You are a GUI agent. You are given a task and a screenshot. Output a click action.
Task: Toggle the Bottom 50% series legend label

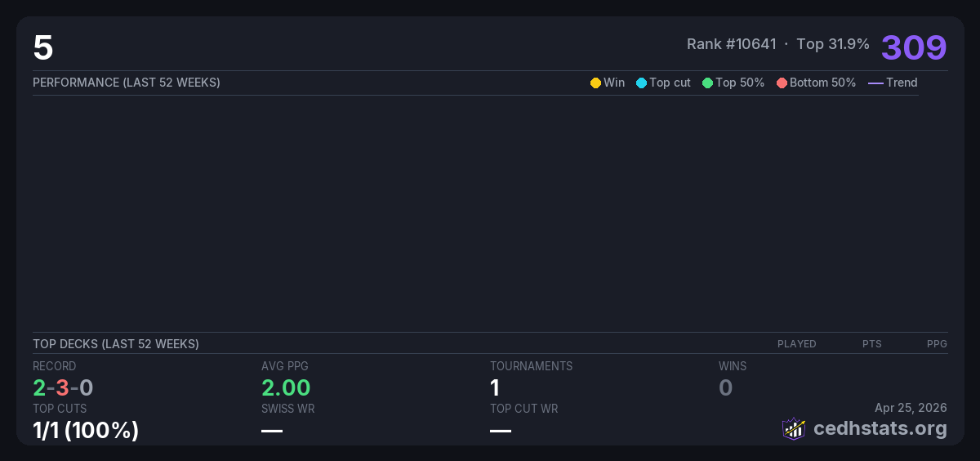pos(822,83)
